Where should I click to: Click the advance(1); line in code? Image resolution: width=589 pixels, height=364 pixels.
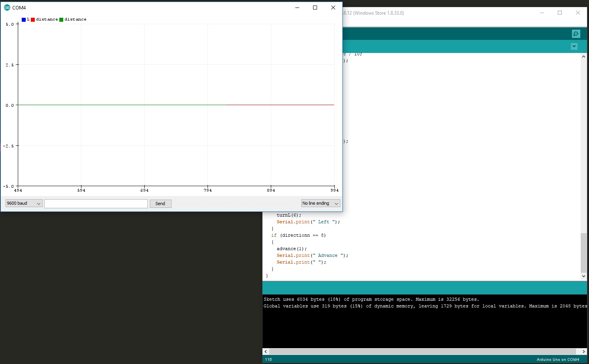coord(292,249)
